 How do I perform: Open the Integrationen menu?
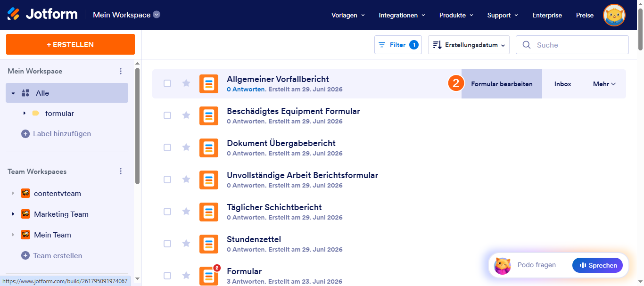pyautogui.click(x=402, y=15)
